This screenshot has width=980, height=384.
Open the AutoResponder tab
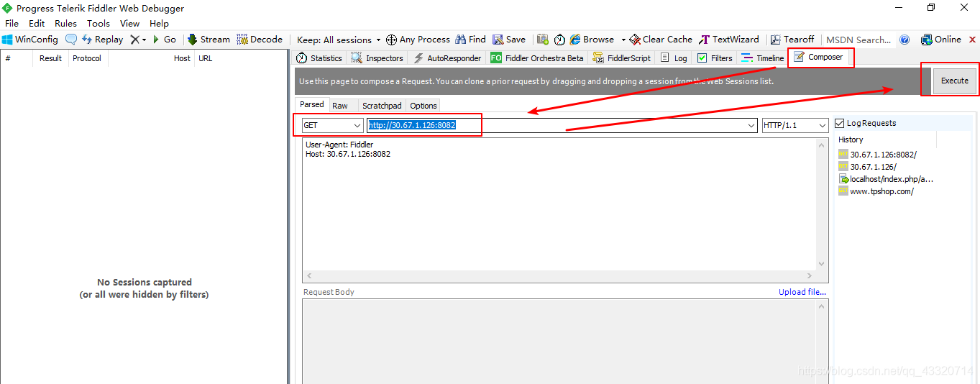click(447, 58)
